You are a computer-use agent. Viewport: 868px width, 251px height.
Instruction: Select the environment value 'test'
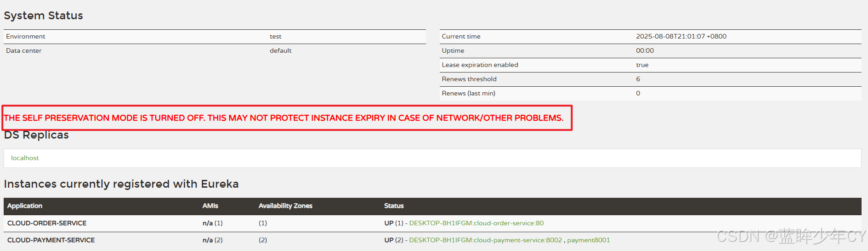pyautogui.click(x=276, y=36)
